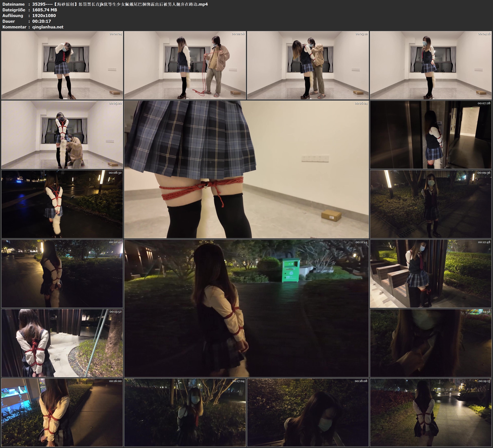
Task: Open the frame with timestamp 00:13:52
Action: pos(62,343)
